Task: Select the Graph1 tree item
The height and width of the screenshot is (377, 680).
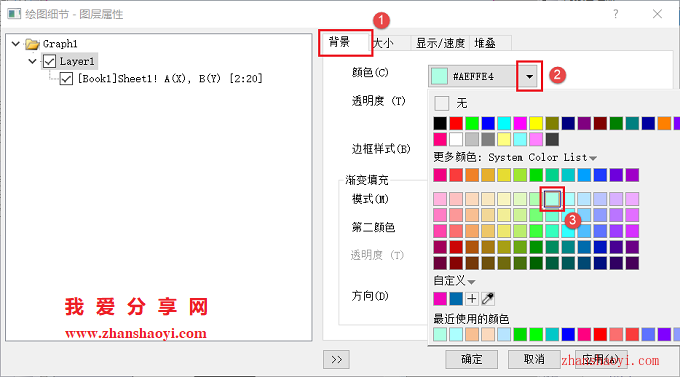Action: tap(60, 44)
